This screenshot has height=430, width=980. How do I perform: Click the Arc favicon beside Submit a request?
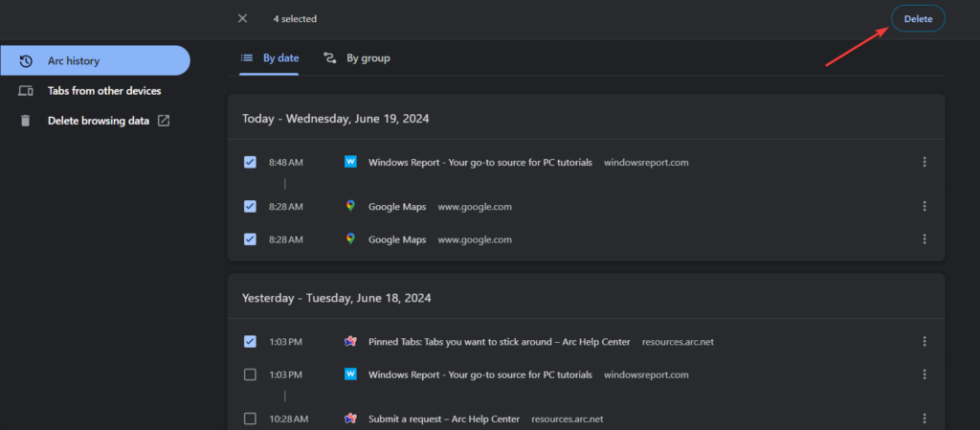point(350,419)
